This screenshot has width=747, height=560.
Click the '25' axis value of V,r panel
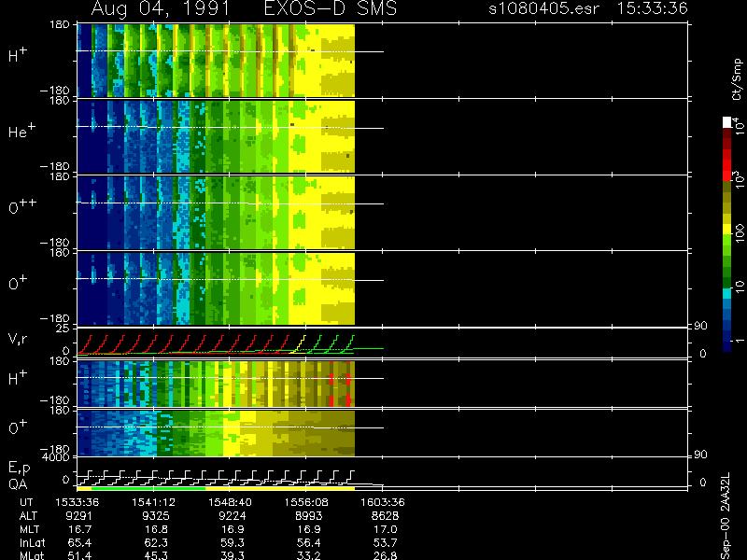click(63, 329)
